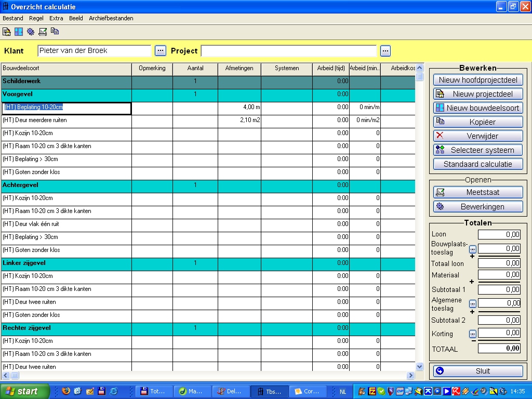Launch Internet Explorer from quick launch
Viewport: 532px width, 399px height.
[x=114, y=391]
